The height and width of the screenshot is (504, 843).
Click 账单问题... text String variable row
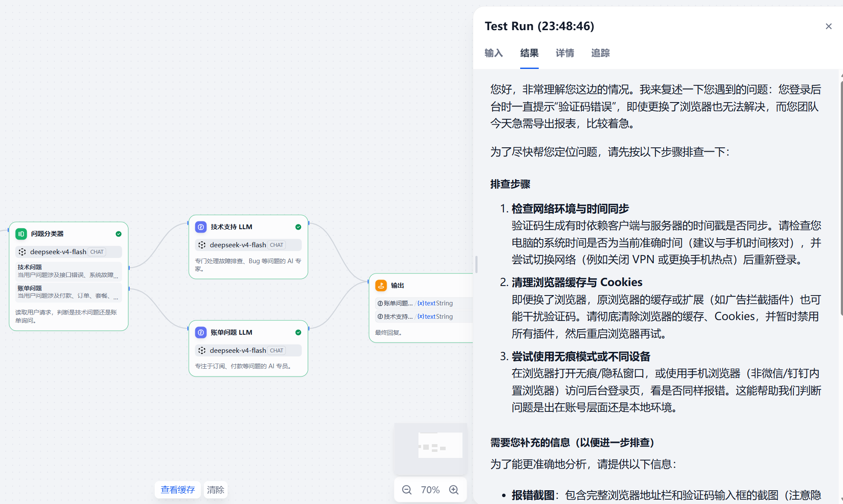(424, 303)
